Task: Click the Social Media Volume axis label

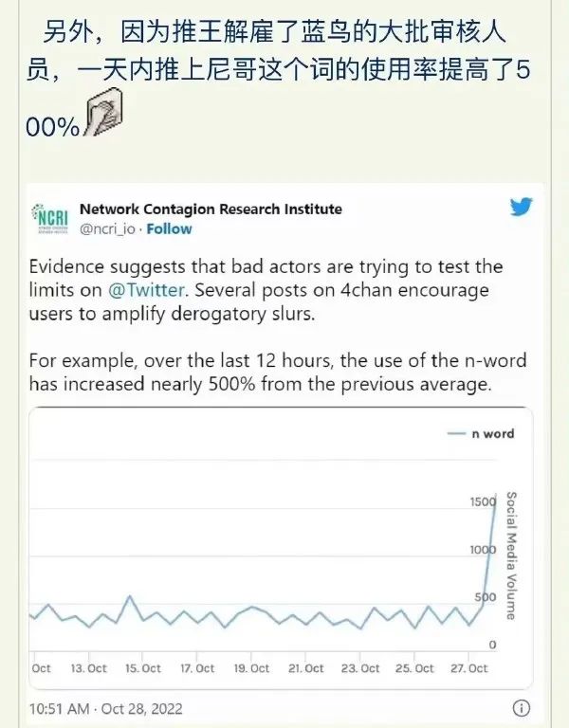Action: 510,555
